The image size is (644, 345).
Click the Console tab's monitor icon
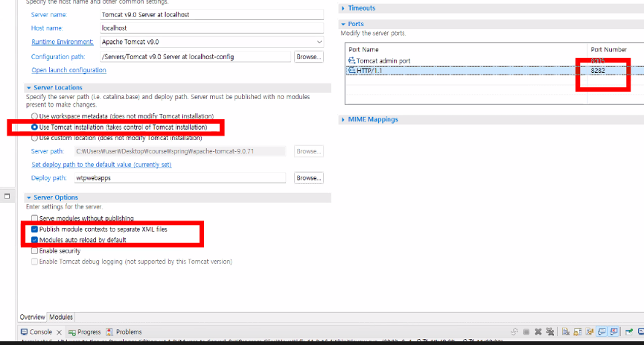click(x=25, y=332)
